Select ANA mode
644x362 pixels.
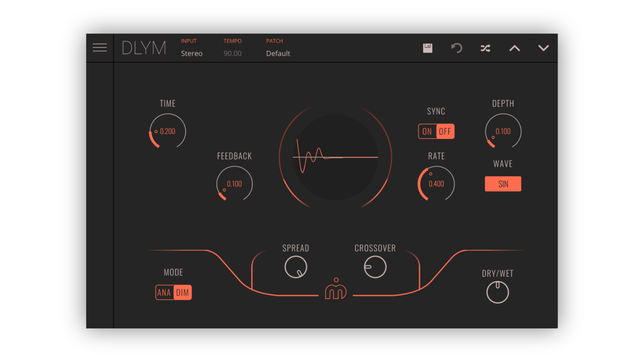pos(164,293)
